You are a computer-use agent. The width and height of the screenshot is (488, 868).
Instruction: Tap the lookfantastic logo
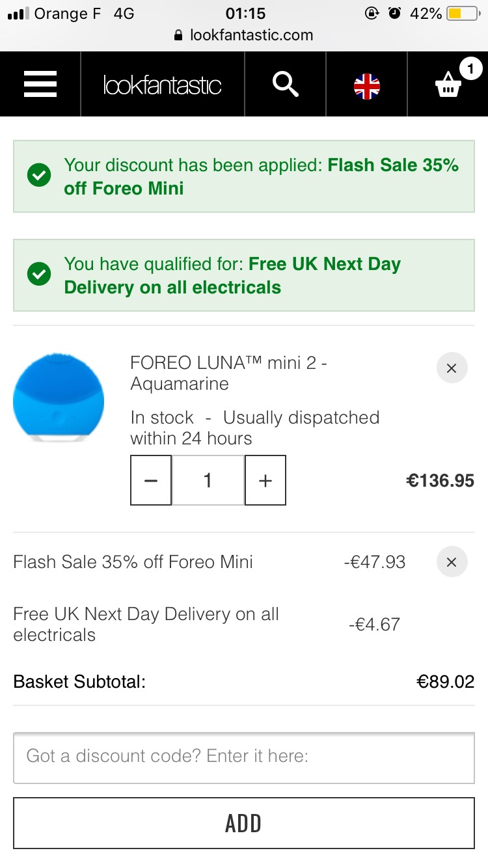163,85
